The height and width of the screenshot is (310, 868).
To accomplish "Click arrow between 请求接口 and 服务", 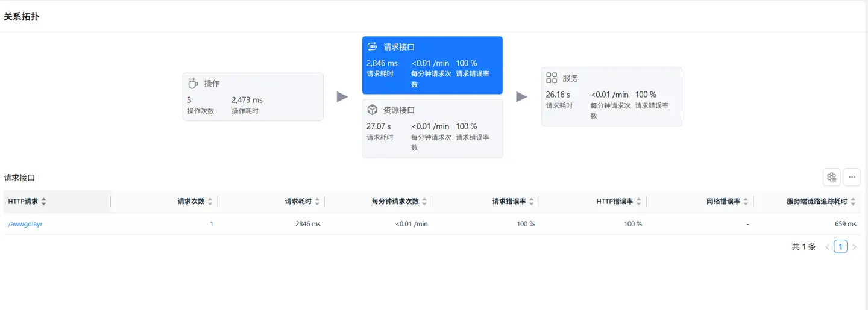I will [522, 97].
